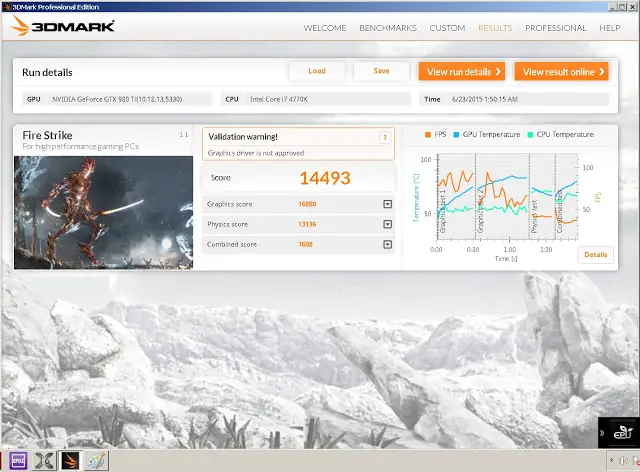Click the Fire Strike title text
This screenshot has height=472, width=640.
pos(47,135)
